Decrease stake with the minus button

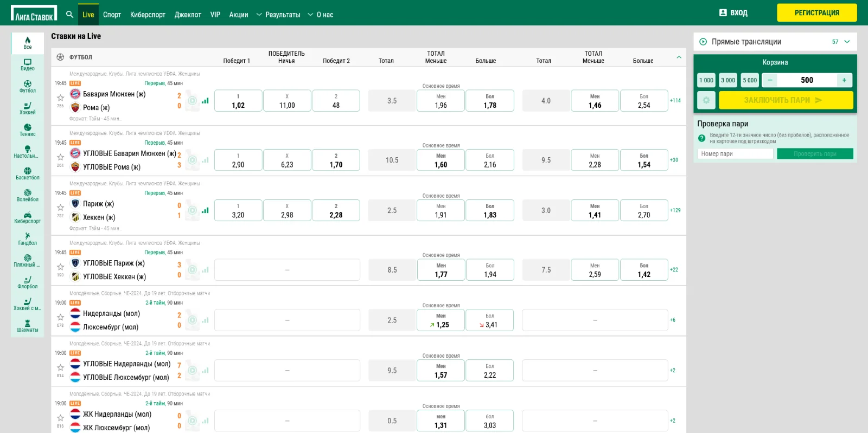coord(769,80)
